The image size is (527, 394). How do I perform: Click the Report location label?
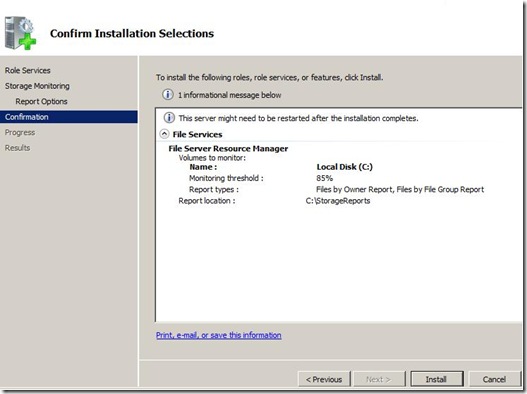click(207, 201)
